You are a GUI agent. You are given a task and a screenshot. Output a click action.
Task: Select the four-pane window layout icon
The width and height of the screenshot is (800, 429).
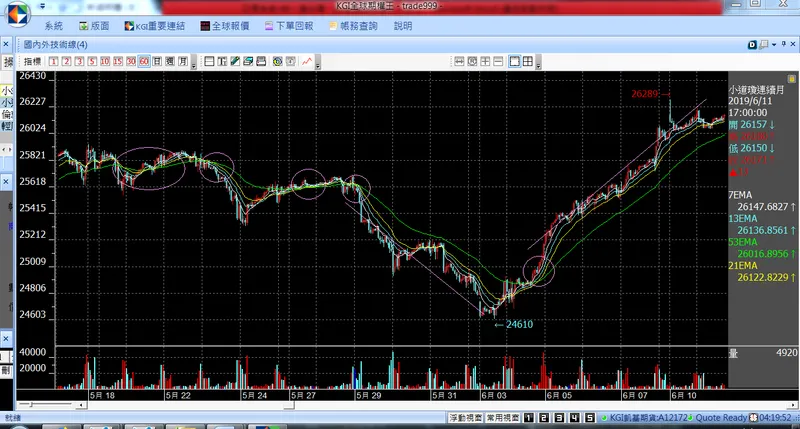coord(528,62)
